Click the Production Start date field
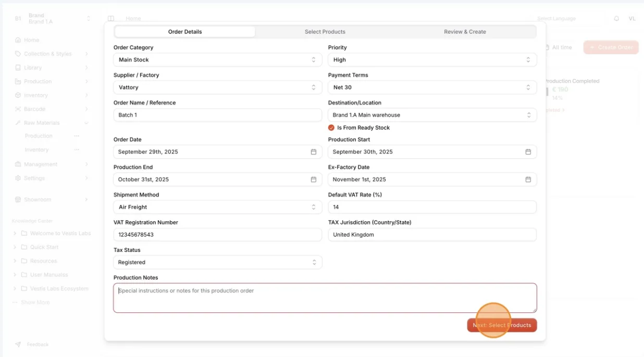 [432, 152]
